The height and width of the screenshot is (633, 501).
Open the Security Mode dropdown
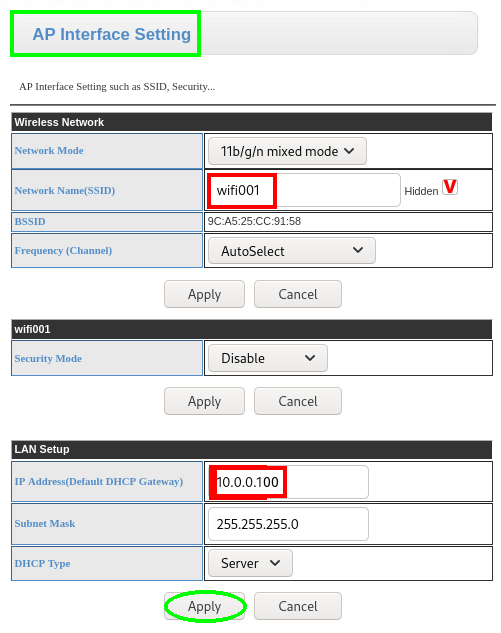[268, 358]
